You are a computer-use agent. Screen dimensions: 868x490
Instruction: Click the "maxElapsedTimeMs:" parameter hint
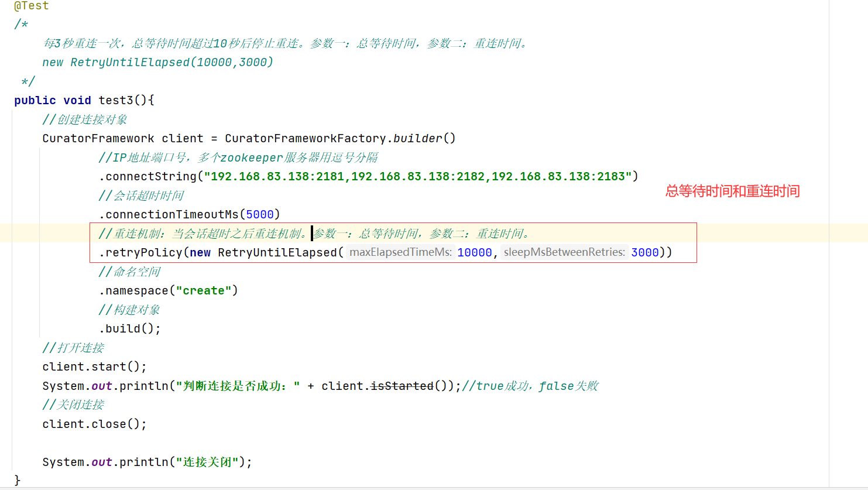(401, 252)
